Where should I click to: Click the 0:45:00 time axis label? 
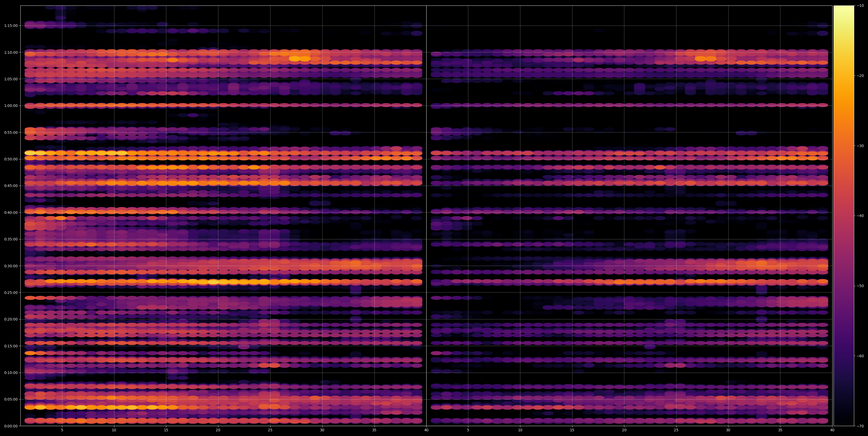(x=11, y=186)
